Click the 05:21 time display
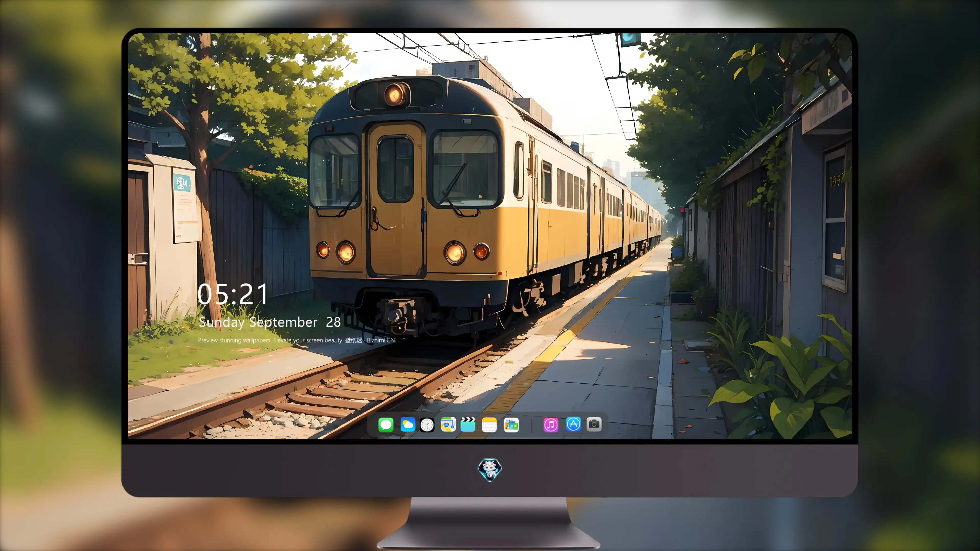The height and width of the screenshot is (551, 980). click(x=233, y=294)
